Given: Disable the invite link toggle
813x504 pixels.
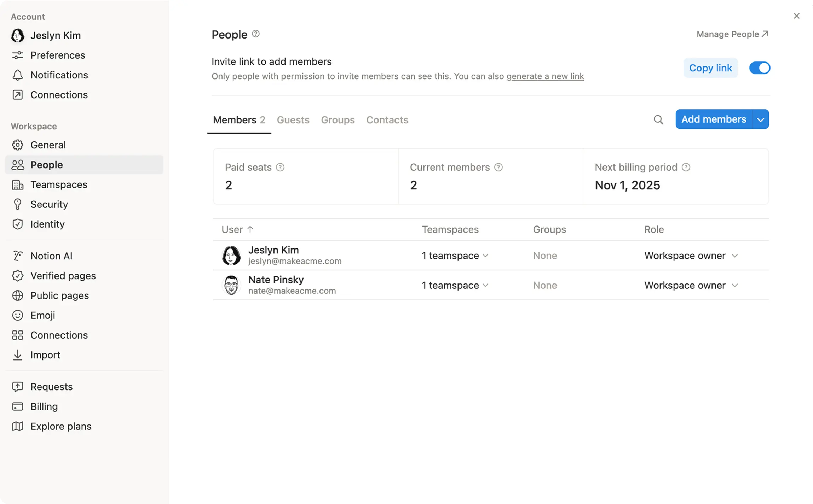Looking at the screenshot, I should 759,68.
